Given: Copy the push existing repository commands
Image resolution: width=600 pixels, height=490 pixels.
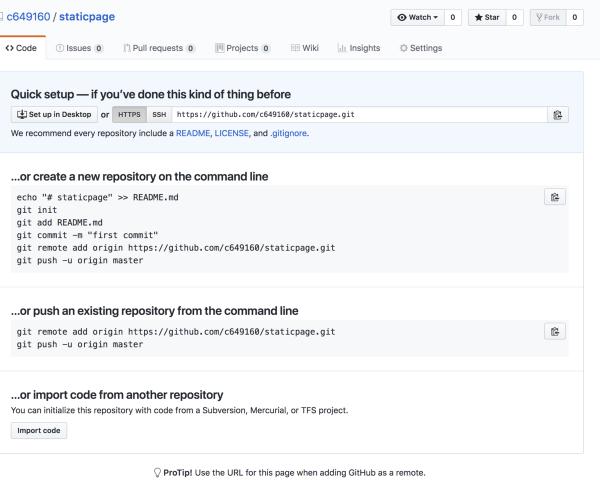Looking at the screenshot, I should pos(555,332).
